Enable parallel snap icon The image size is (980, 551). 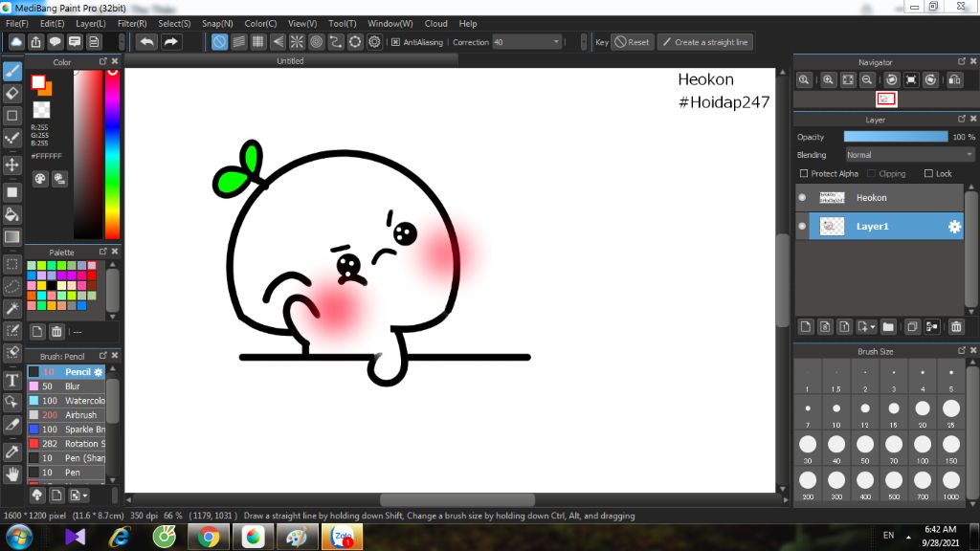click(238, 42)
